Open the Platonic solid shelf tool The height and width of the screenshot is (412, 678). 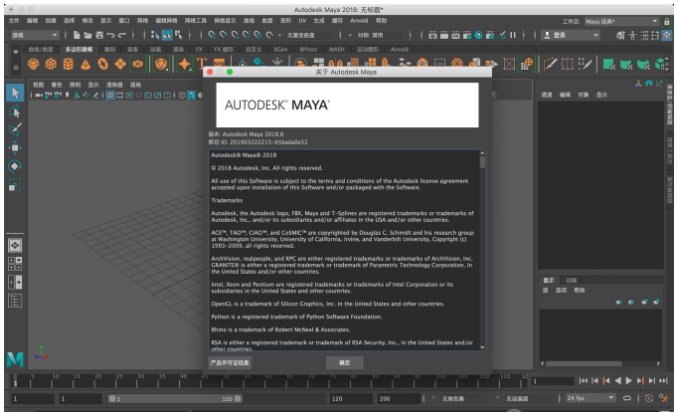click(161, 64)
